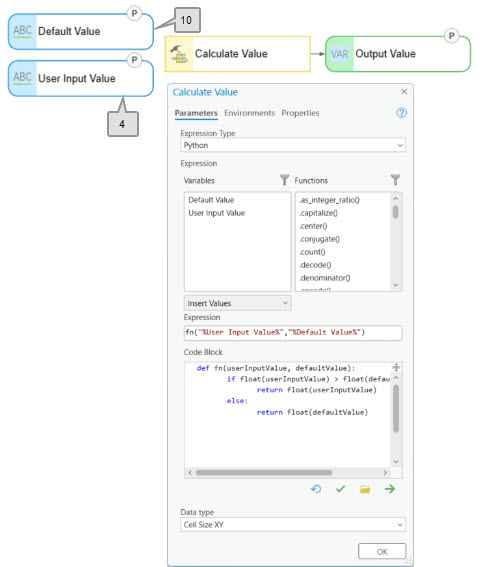Click the help question mark icon
The height and width of the screenshot is (567, 482).
401,113
